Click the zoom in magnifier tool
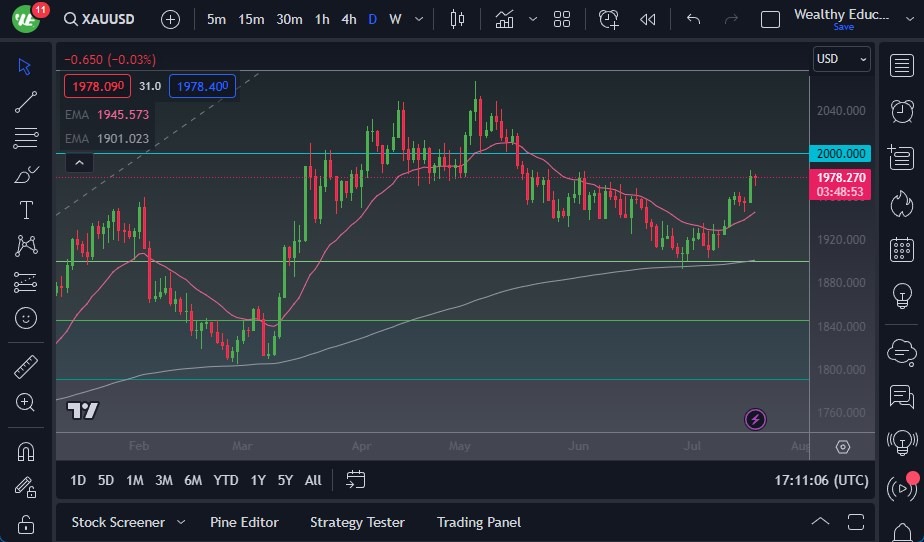Image resolution: width=924 pixels, height=542 pixels. point(26,402)
